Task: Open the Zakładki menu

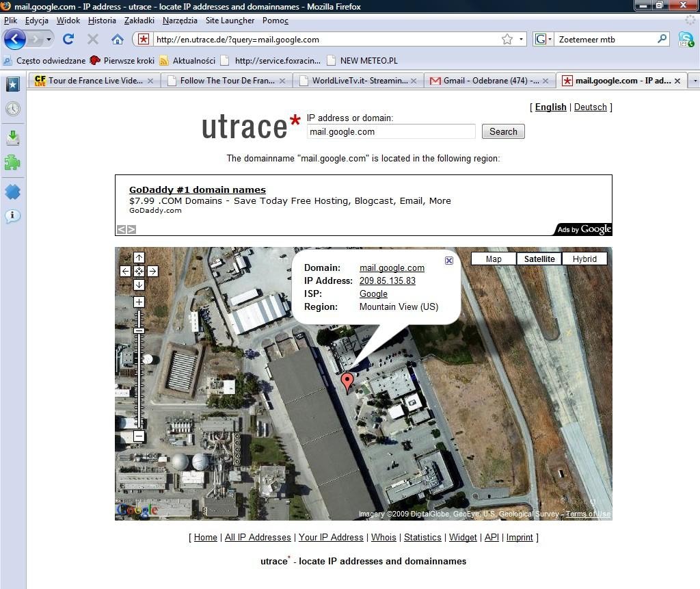Action: (x=139, y=21)
